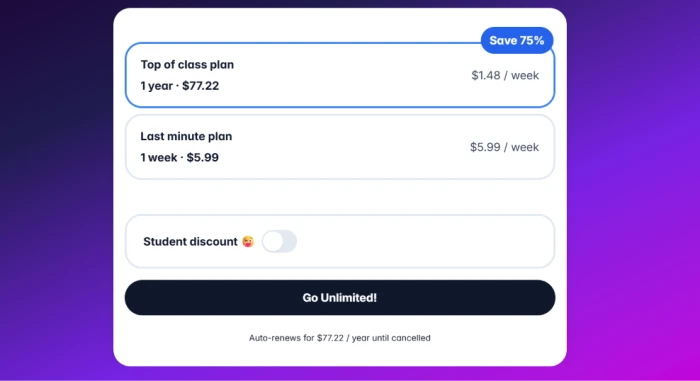The width and height of the screenshot is (700, 381).
Task: Click the Go Unlimited! button
Action: click(340, 297)
